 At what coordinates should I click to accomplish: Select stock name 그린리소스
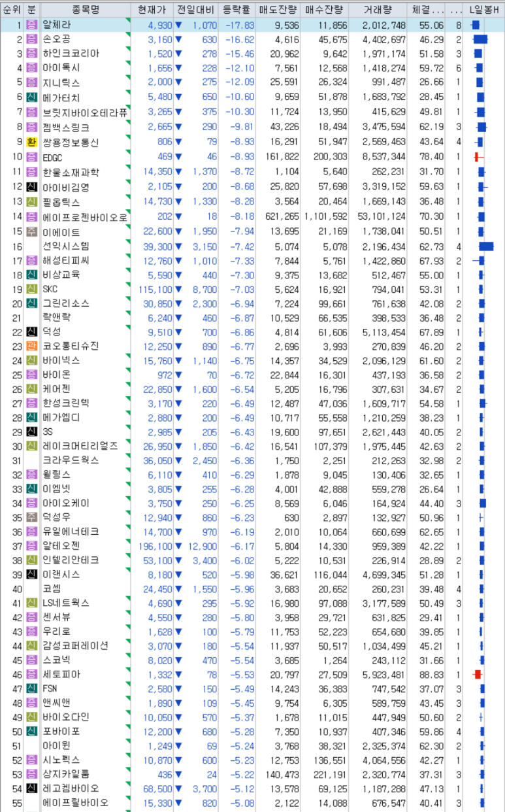(x=65, y=303)
